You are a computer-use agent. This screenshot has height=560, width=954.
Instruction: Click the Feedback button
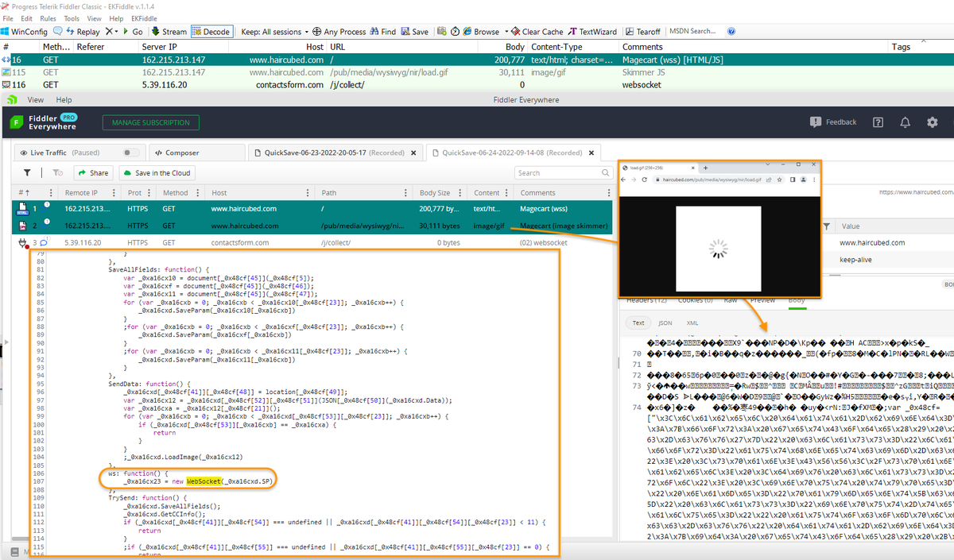[833, 122]
